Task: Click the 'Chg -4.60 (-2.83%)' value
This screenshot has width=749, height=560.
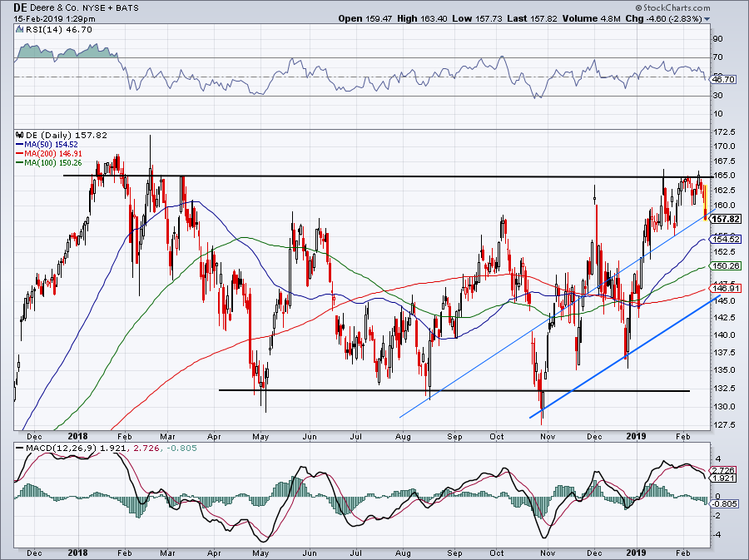Action: tap(663, 18)
